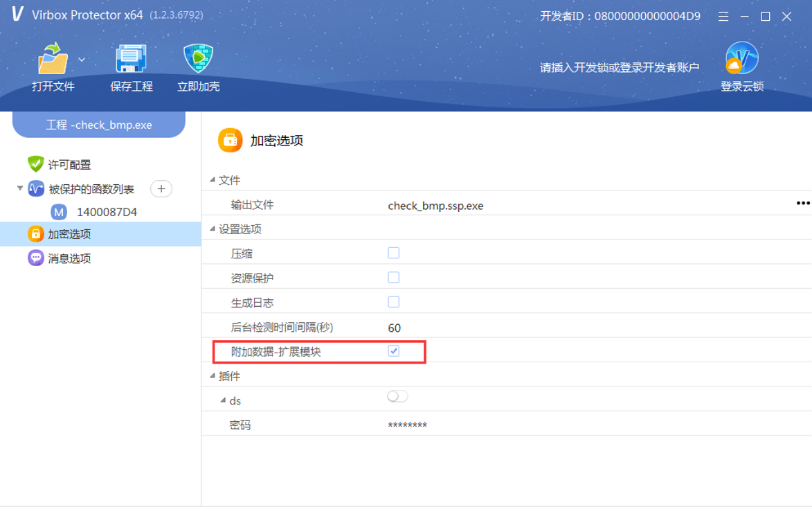Click the 密码 password field
Screen dimensions: 812x507
click(408, 425)
